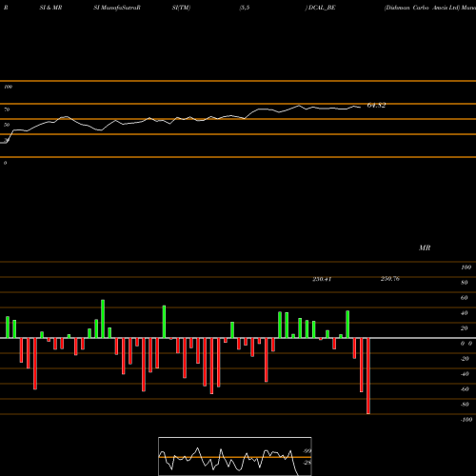Screen dimensions: 476x476
Task: Click the MR panel's 20 axis label
Action: coord(465,328)
